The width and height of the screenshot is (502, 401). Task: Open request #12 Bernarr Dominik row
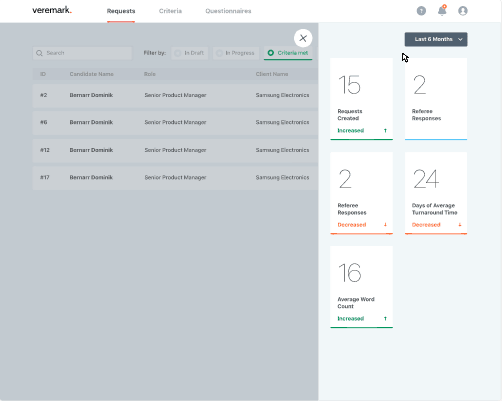(175, 150)
